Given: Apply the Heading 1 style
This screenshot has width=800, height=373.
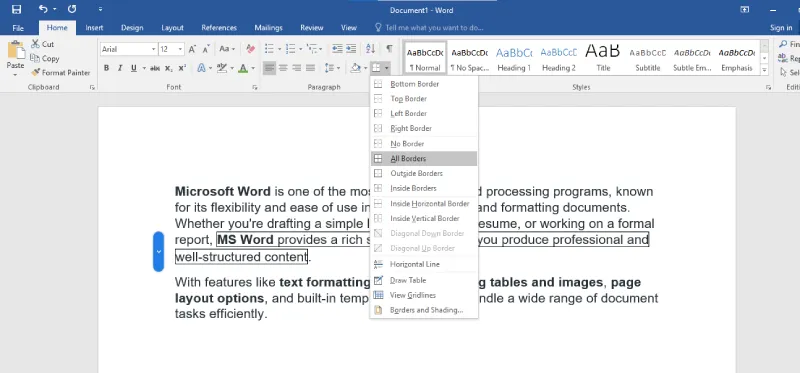Looking at the screenshot, I should click(x=514, y=58).
